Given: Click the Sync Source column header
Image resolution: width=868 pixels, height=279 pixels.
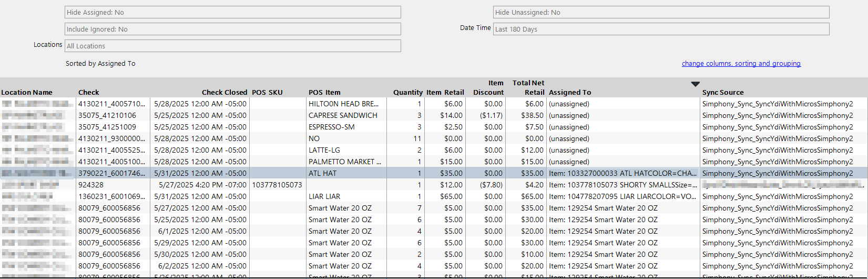Looking at the screenshot, I should pos(723,93).
